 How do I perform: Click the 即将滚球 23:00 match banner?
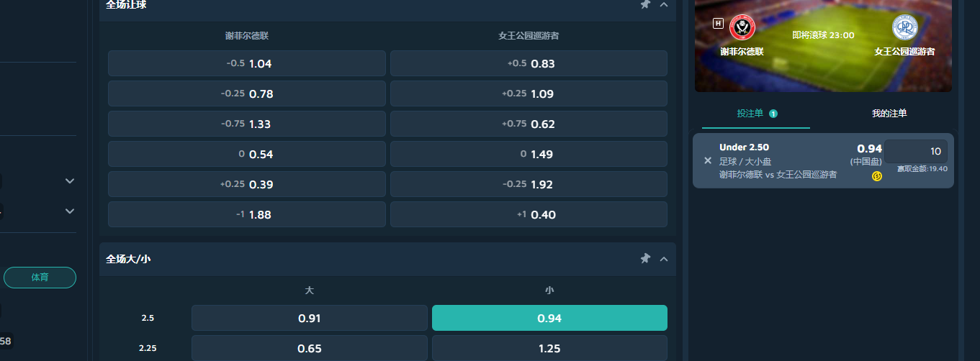pos(823,35)
